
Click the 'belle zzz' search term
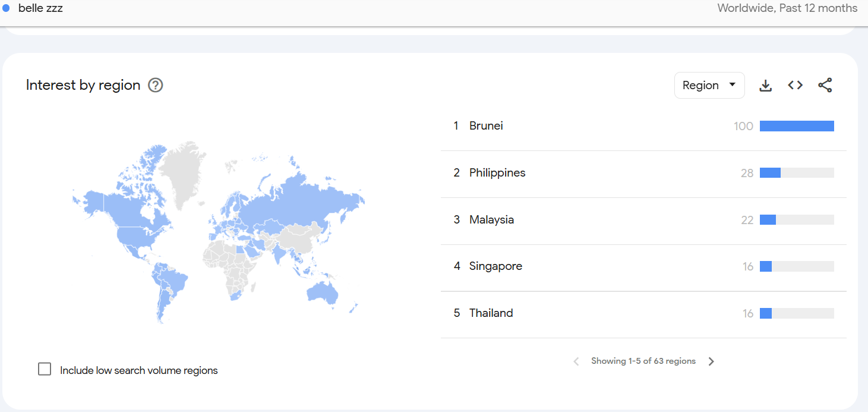pos(40,8)
